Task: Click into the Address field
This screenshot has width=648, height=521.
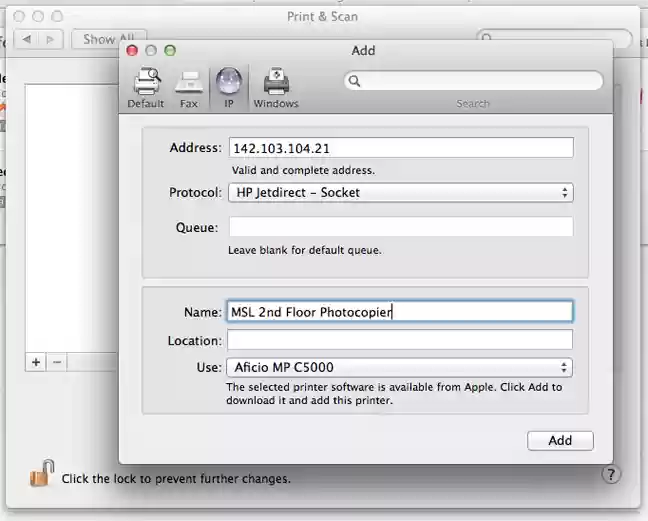Action: tap(401, 148)
